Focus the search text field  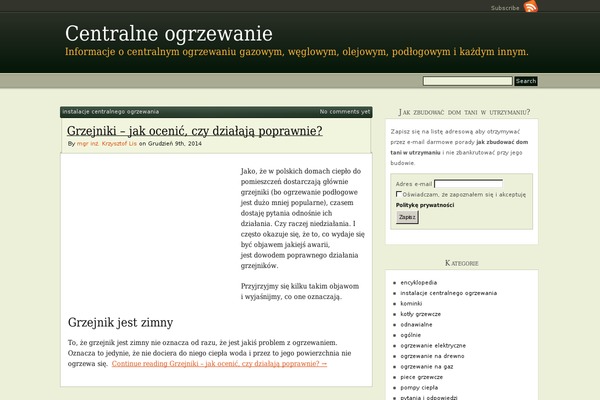coord(467,81)
